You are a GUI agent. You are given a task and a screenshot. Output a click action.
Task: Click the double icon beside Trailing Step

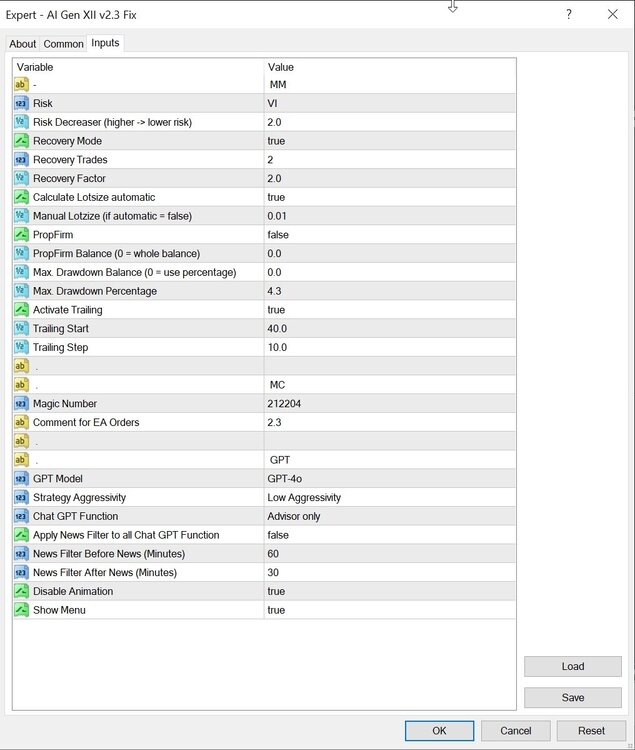pos(21,347)
